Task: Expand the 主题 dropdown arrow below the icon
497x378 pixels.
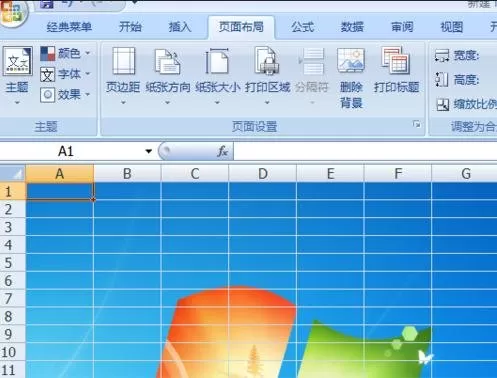Action: [17, 103]
